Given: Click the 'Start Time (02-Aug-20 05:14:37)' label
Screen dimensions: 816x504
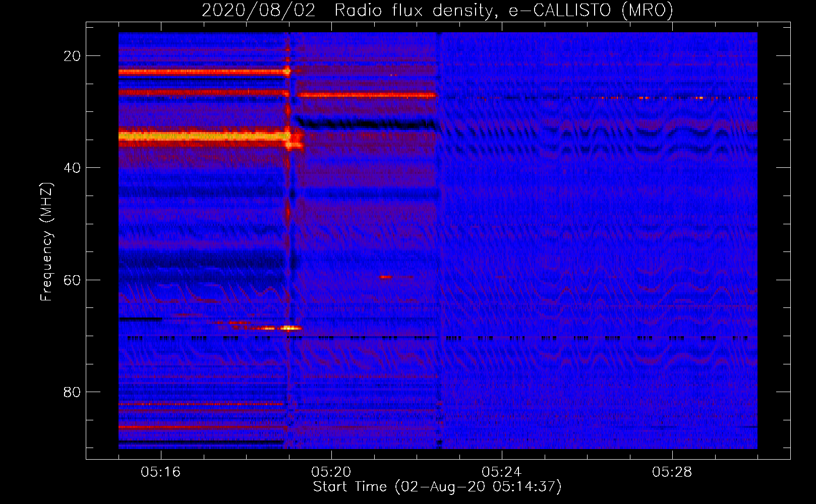Looking at the screenshot, I should click(437, 487).
